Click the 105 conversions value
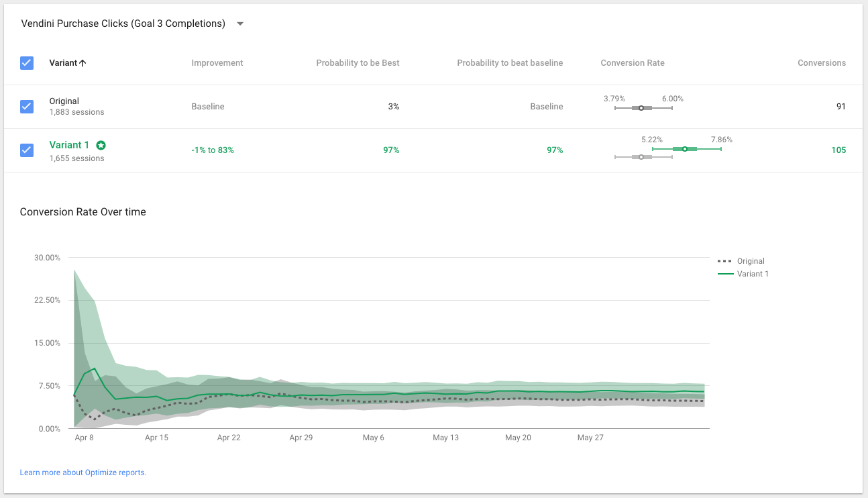Viewport: 868px width, 498px height. click(838, 150)
